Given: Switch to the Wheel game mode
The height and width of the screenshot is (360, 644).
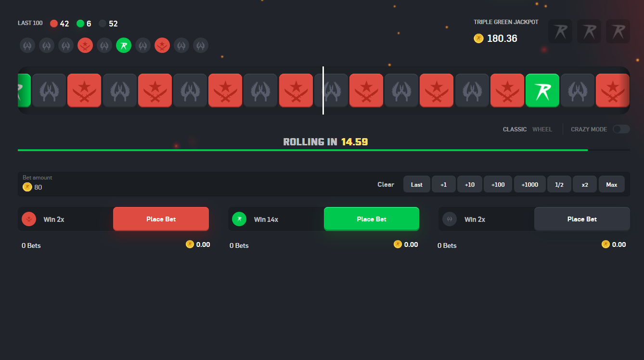Looking at the screenshot, I should click(542, 129).
